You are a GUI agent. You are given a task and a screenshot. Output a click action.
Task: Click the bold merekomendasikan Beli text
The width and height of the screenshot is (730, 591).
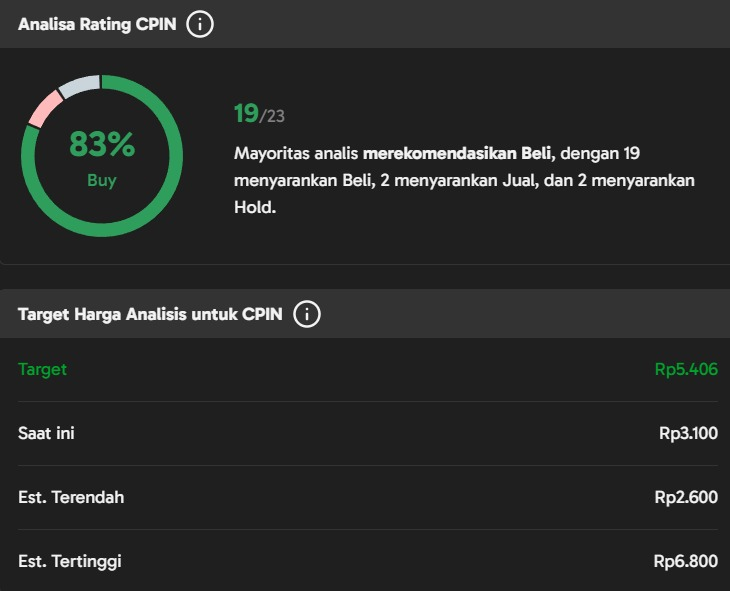click(x=457, y=153)
